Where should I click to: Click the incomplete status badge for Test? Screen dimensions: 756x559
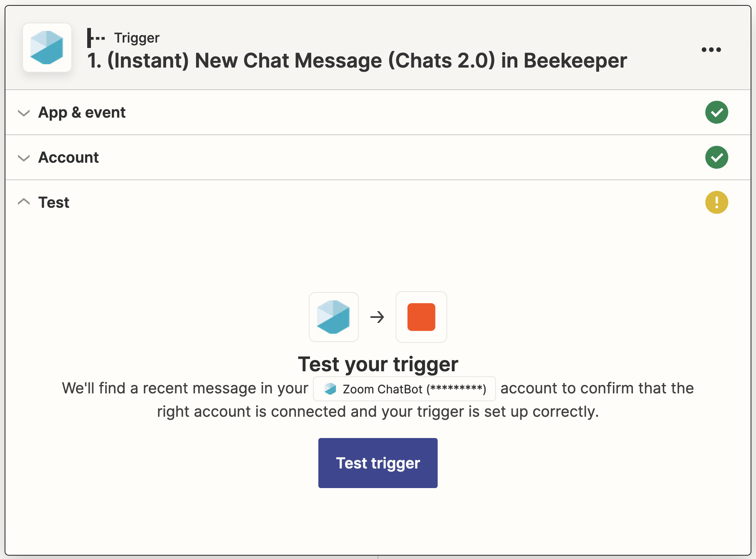[x=716, y=202]
